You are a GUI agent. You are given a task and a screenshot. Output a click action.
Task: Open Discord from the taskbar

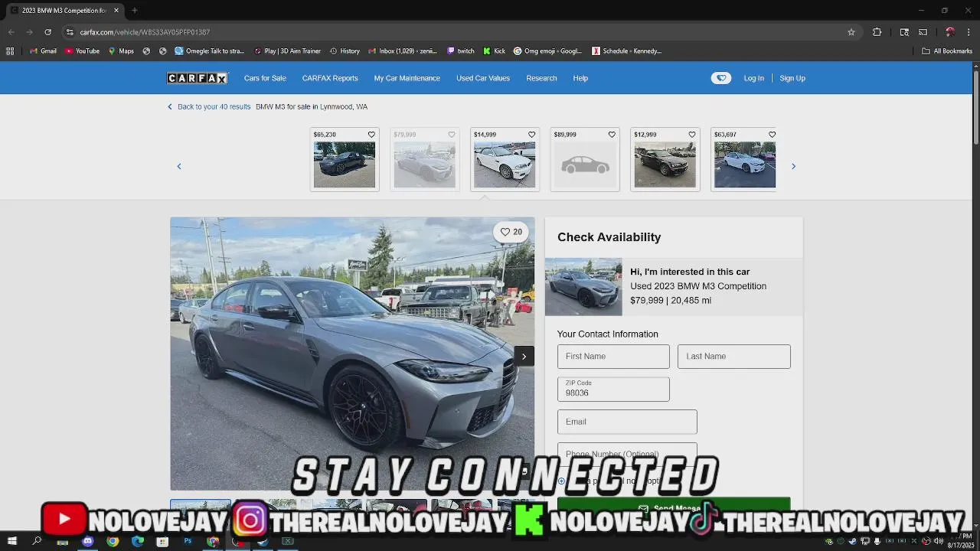point(87,541)
